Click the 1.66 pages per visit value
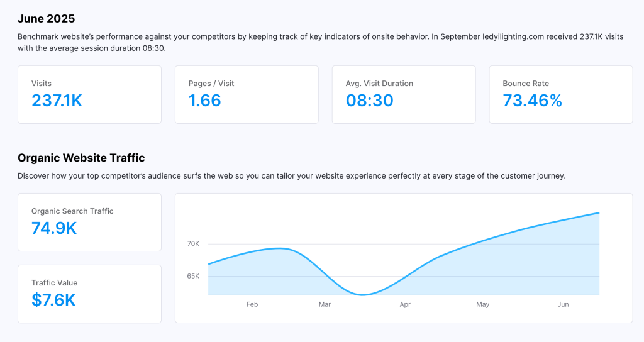The image size is (644, 342). click(x=205, y=101)
